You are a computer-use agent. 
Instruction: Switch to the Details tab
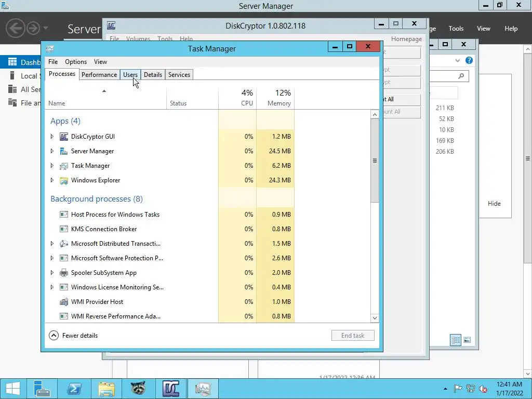coord(153,75)
